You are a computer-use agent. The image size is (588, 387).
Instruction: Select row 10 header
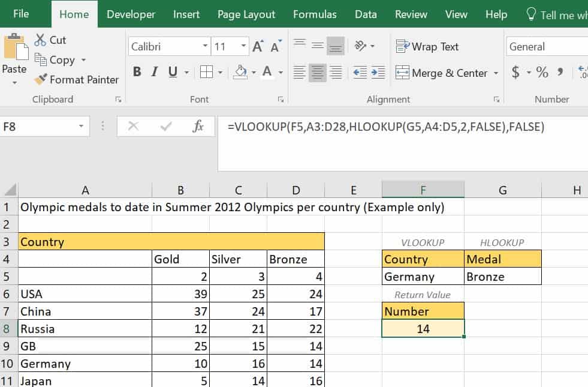point(8,364)
